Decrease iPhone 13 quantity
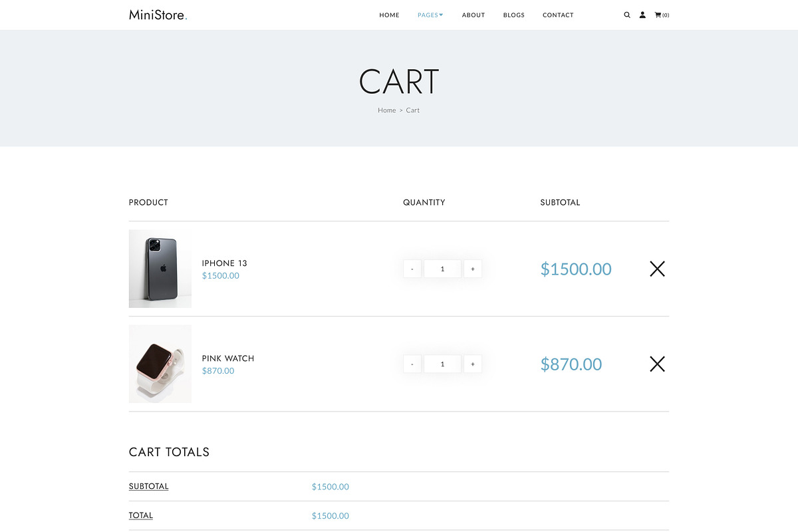Image resolution: width=798 pixels, height=532 pixels. tap(412, 269)
